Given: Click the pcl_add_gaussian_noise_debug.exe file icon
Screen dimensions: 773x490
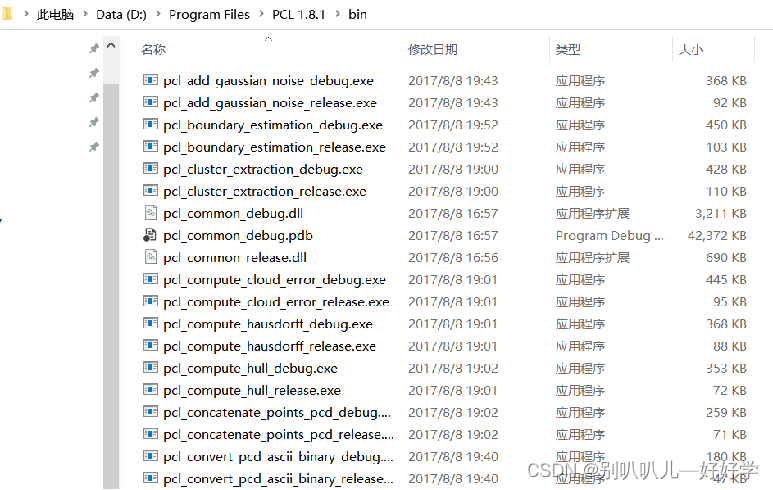Looking at the screenshot, I should tap(150, 80).
